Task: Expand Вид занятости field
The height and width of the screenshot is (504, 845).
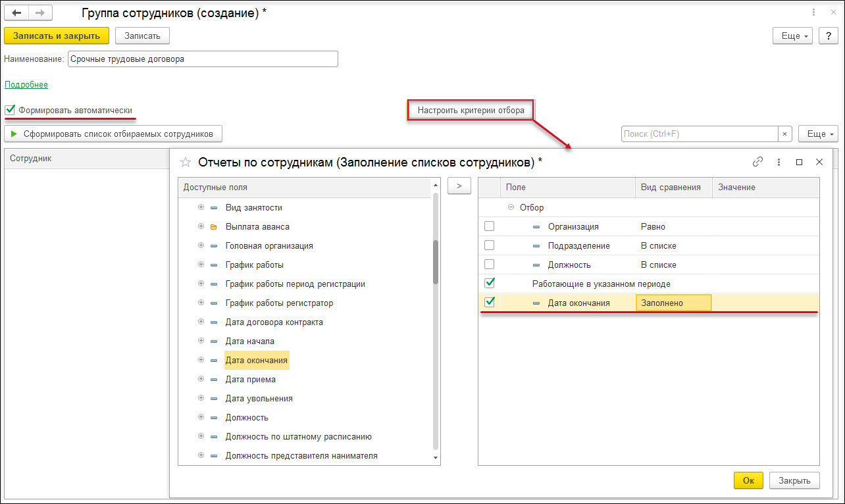Action: click(201, 208)
